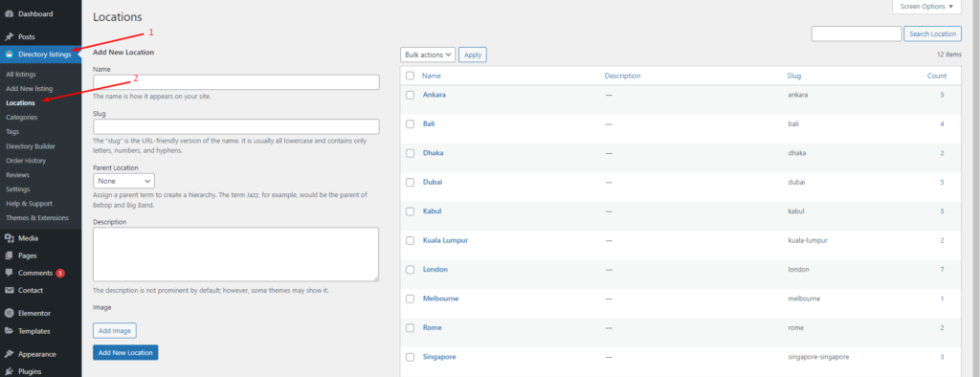Check the Ankara row checkbox
The width and height of the screenshot is (980, 377).
[x=410, y=95]
